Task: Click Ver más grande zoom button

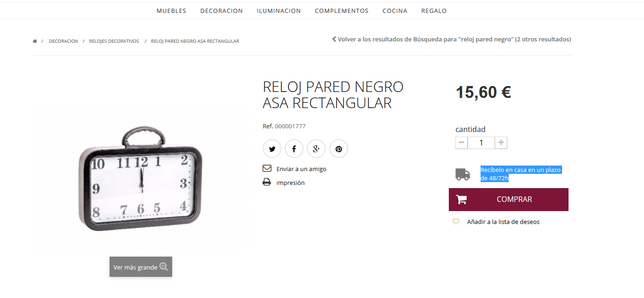Action: 141,267
